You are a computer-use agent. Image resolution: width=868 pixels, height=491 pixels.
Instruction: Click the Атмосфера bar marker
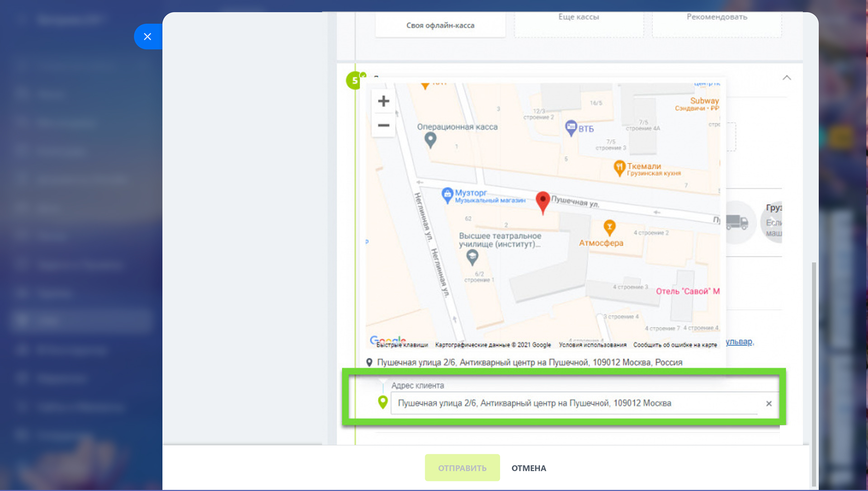point(609,228)
